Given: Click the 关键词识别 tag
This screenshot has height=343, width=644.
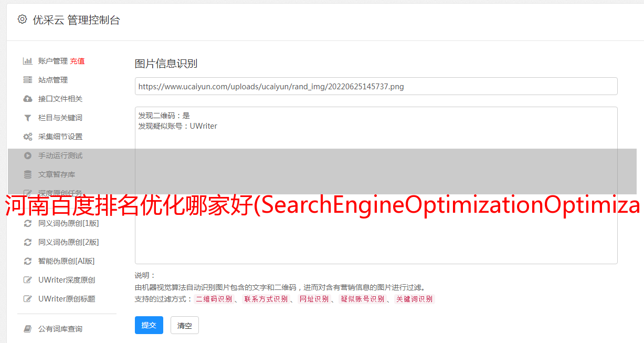Looking at the screenshot, I should (415, 299).
